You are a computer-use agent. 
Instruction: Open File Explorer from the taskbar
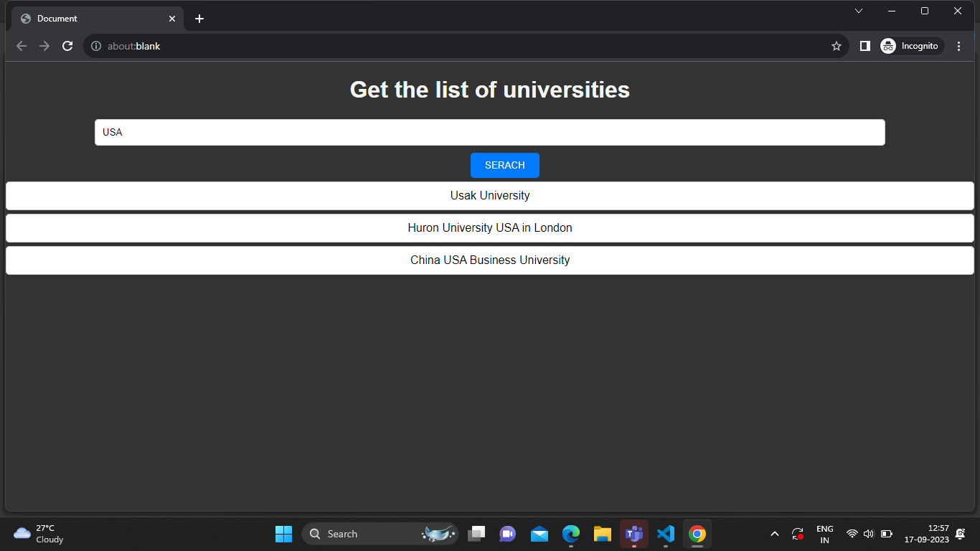click(x=602, y=534)
